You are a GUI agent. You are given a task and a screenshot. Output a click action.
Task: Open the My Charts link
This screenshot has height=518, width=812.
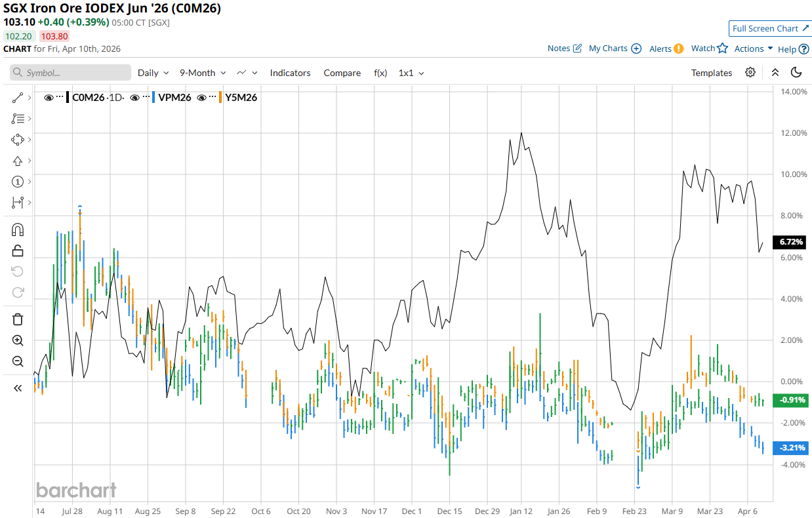click(615, 49)
